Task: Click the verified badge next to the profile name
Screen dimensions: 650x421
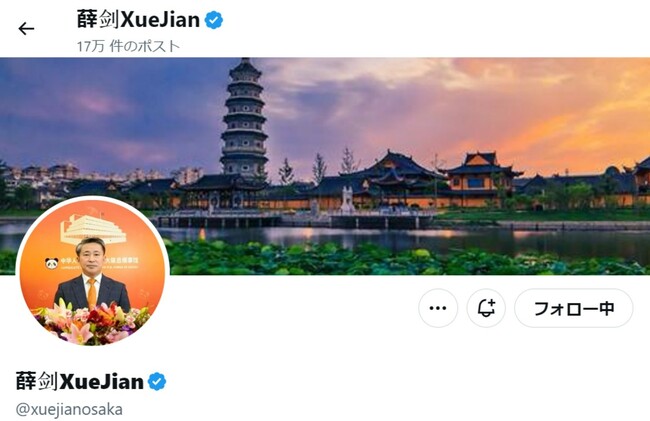Action: pyautogui.click(x=157, y=382)
